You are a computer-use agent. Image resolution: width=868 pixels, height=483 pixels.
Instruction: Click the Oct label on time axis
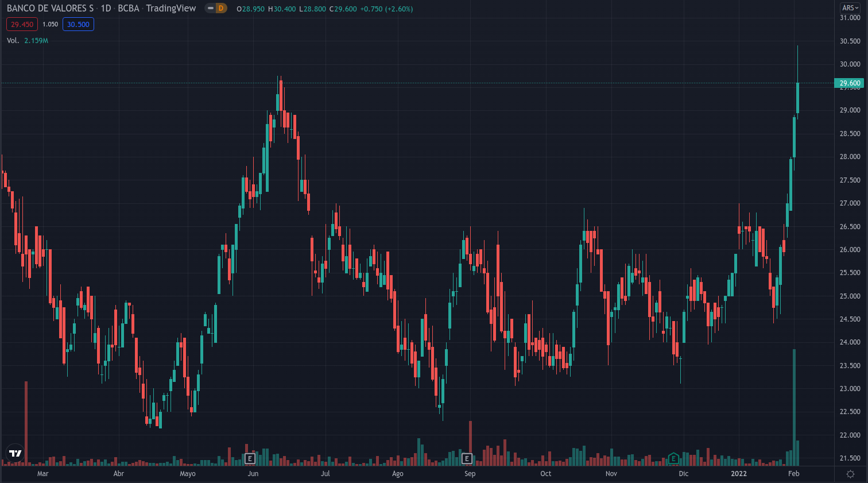coord(546,474)
